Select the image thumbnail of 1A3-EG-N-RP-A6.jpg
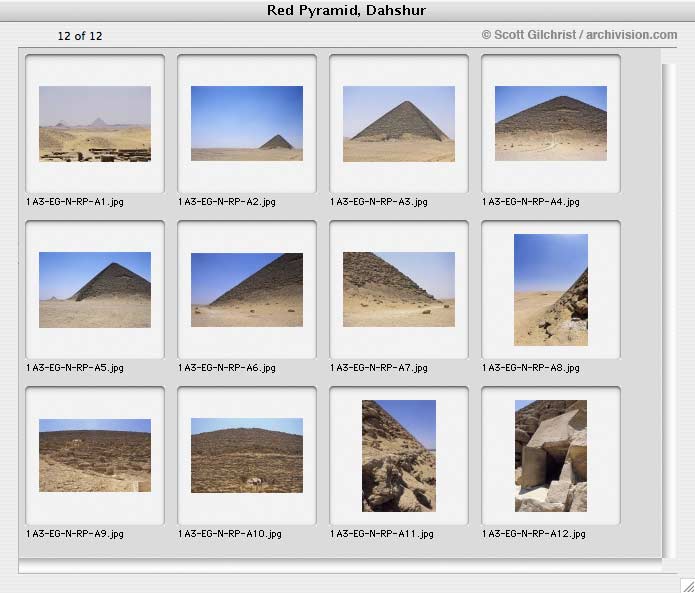The image size is (695, 593). pos(247,290)
